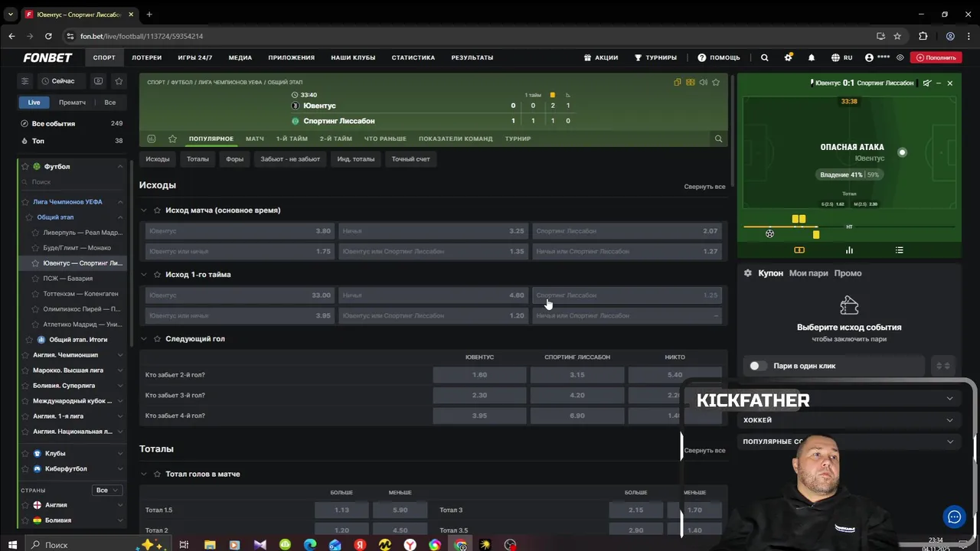Add Juventus match to favorites star
This screenshot has height=551, width=980.
click(x=716, y=82)
